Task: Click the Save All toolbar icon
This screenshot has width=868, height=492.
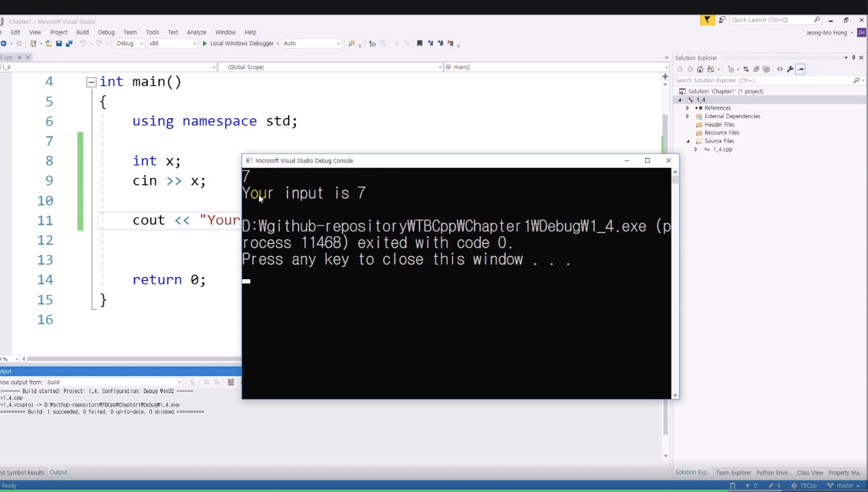Action: (69, 43)
